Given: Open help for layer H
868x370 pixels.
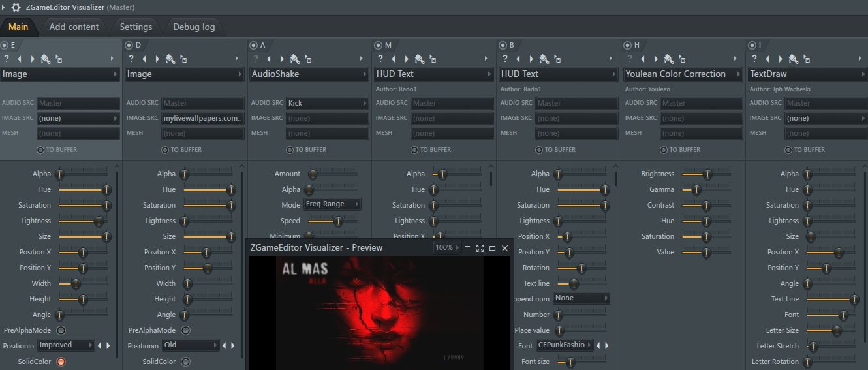Looking at the screenshot, I should 630,59.
